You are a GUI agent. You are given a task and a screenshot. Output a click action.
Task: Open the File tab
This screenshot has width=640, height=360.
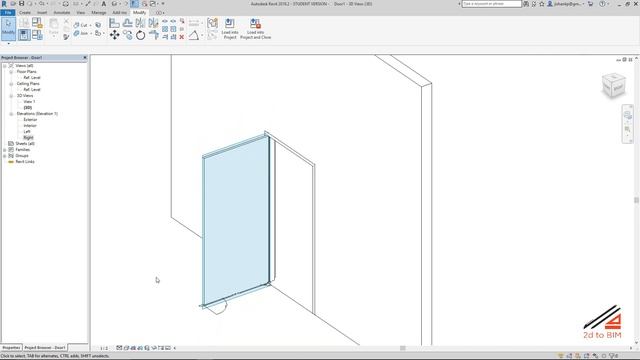(8, 13)
